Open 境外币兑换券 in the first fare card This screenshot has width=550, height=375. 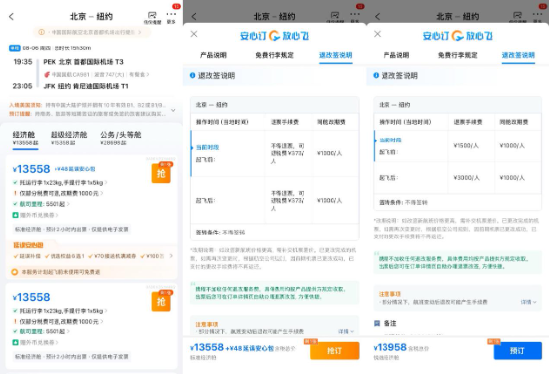[35, 215]
